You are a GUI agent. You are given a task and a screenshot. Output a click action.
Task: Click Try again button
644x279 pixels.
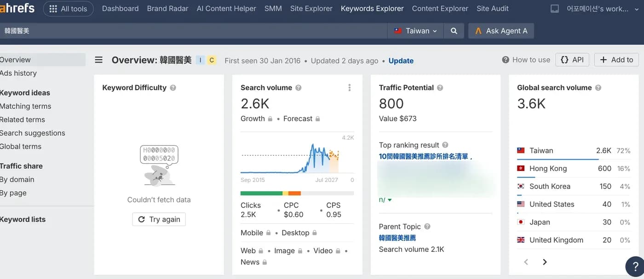tap(159, 219)
